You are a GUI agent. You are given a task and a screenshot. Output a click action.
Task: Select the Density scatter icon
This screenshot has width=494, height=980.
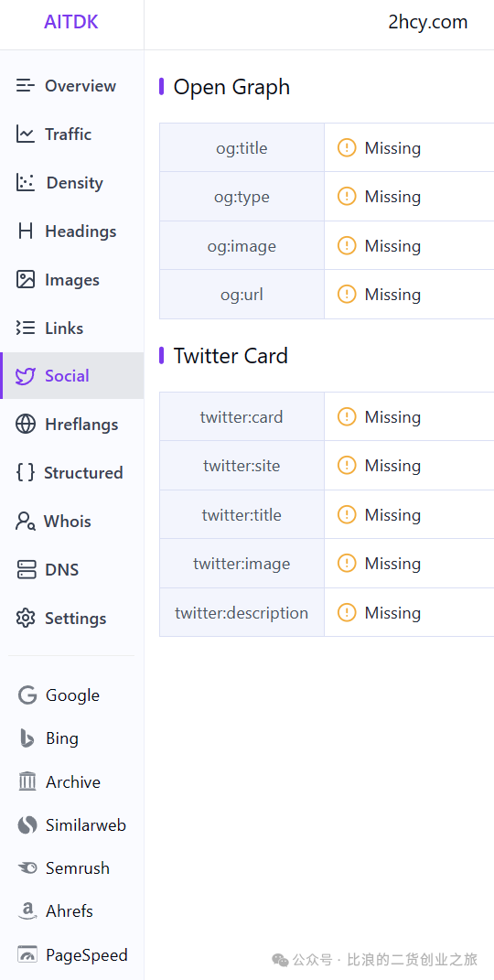pos(26,182)
